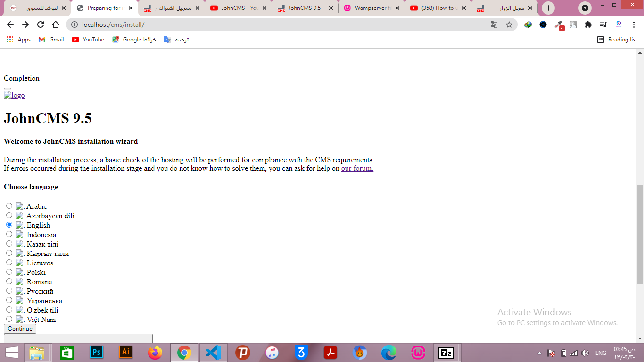Select the Arabic language radio button
The height and width of the screenshot is (362, 644).
[x=9, y=206]
